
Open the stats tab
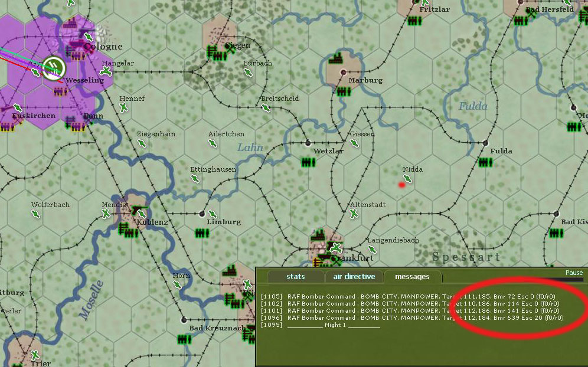(x=296, y=277)
